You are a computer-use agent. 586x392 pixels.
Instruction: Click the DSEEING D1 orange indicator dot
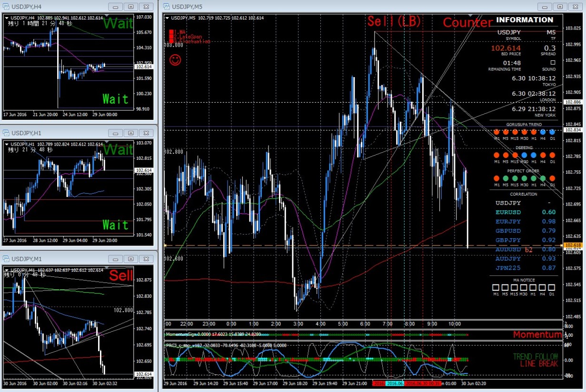552,155
